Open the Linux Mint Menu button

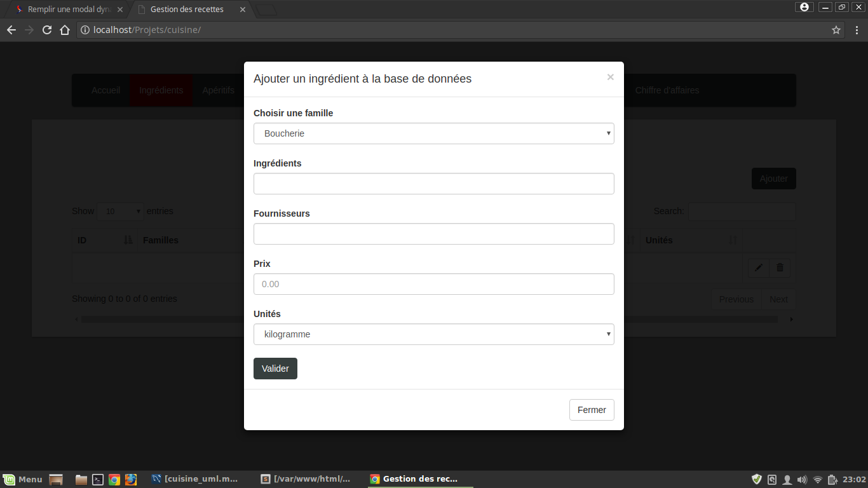[x=22, y=479]
